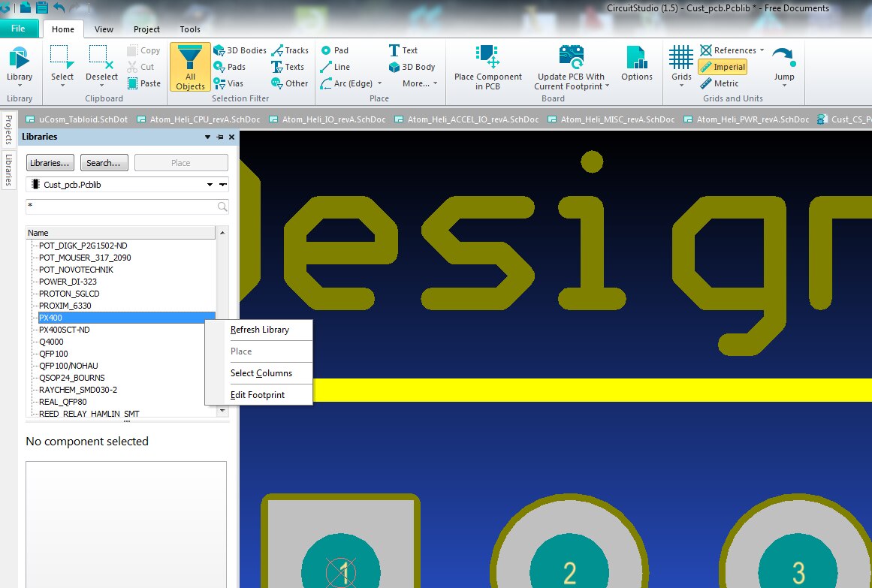Toggle the All Objects selection filter
This screenshot has width=872, height=588.
tap(190, 66)
